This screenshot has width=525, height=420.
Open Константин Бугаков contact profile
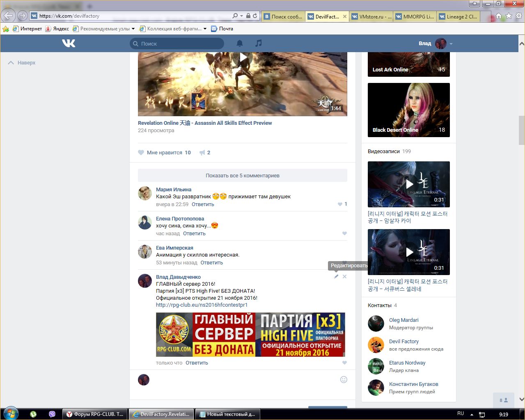coord(414,384)
